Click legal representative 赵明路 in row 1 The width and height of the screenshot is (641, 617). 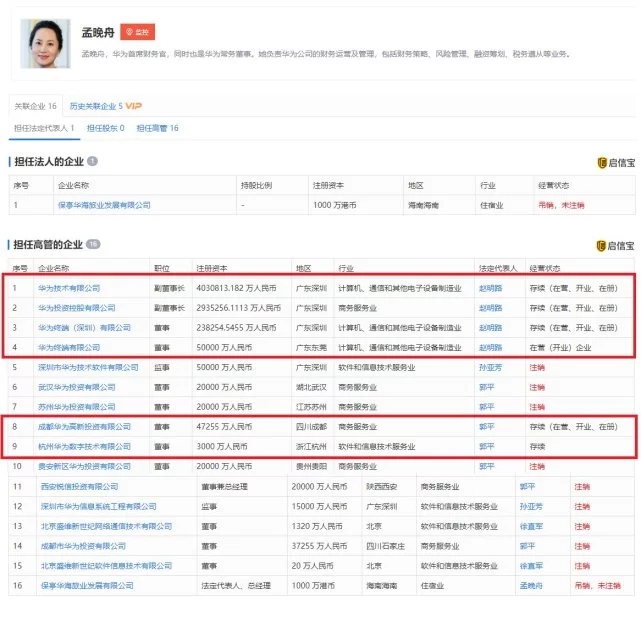coord(489,288)
